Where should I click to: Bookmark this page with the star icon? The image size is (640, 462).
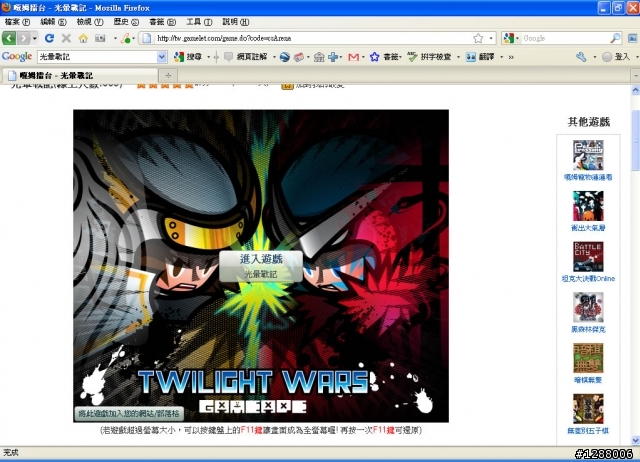point(478,38)
